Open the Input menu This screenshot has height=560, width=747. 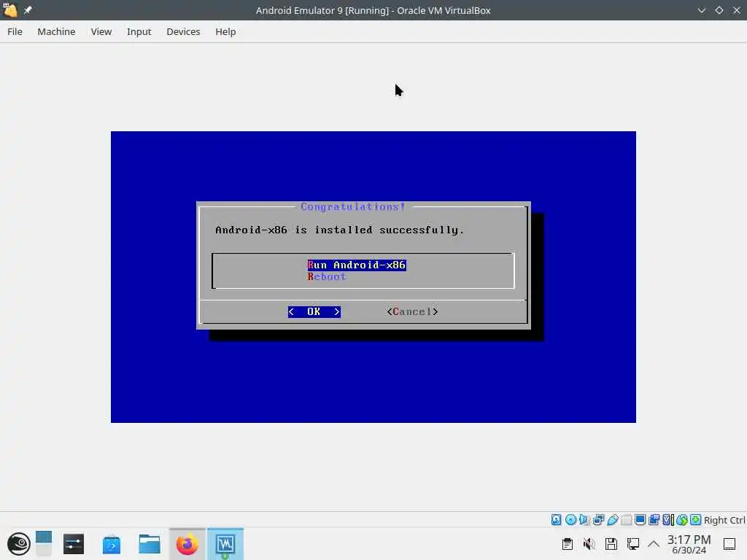(139, 31)
